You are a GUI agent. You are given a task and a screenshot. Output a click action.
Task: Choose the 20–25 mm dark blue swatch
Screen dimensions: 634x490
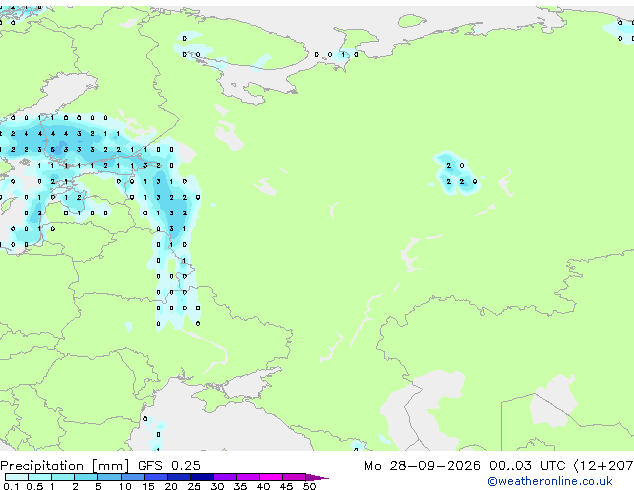[x=178, y=477]
